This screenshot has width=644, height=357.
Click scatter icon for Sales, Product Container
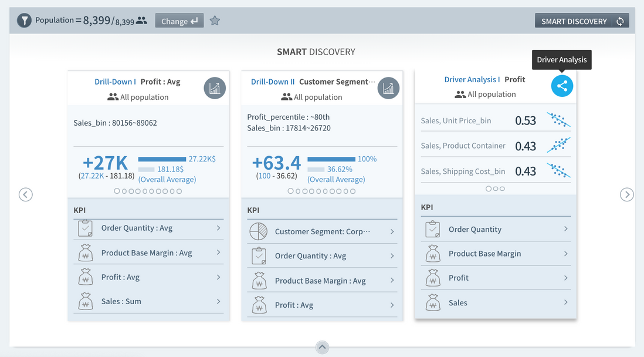click(558, 145)
